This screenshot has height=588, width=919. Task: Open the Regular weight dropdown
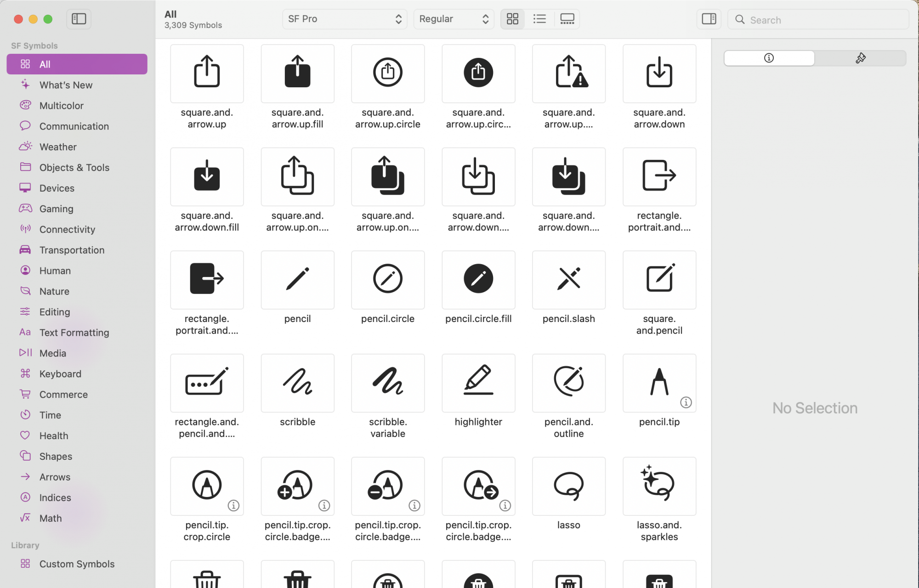[x=454, y=19]
